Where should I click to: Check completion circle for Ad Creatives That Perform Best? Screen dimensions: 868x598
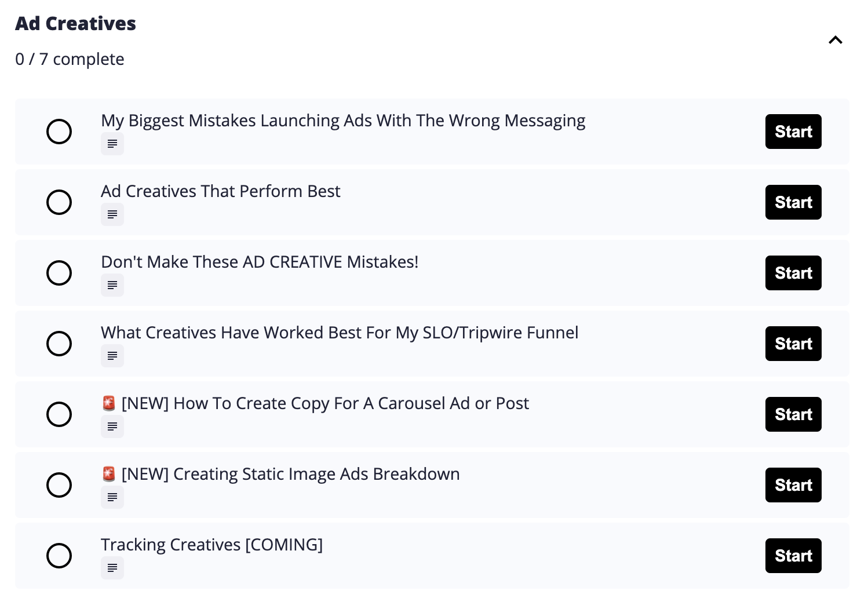tap(59, 202)
